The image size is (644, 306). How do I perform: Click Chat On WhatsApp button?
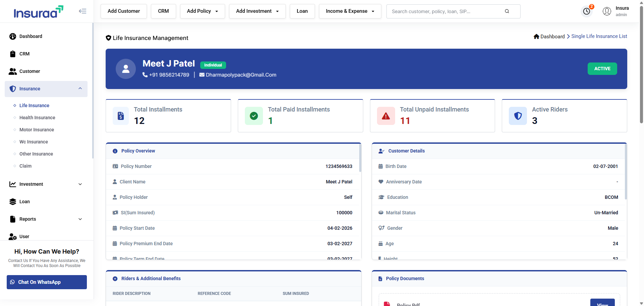47,282
